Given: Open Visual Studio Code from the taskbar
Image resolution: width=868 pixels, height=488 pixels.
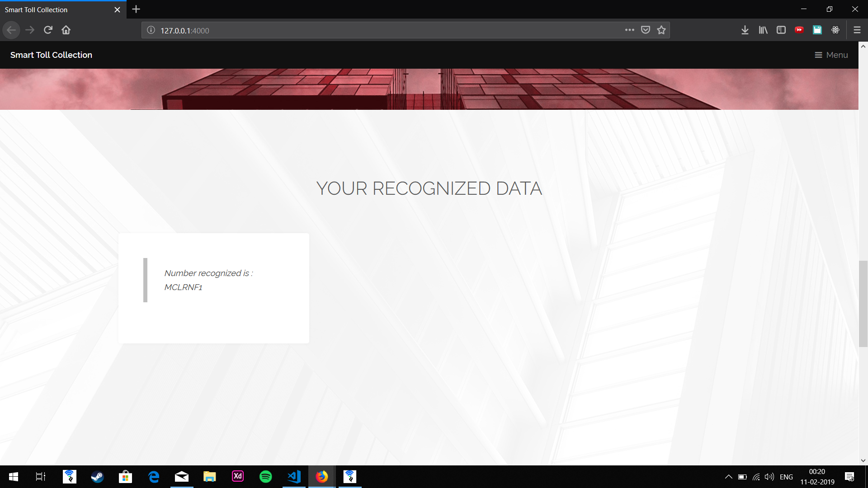Looking at the screenshot, I should point(294,476).
